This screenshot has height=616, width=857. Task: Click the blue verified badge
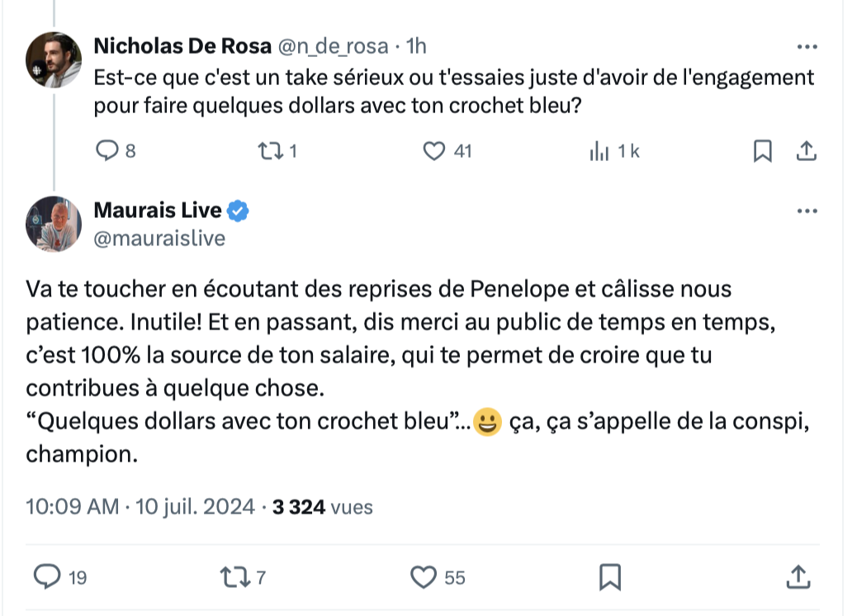point(239,211)
